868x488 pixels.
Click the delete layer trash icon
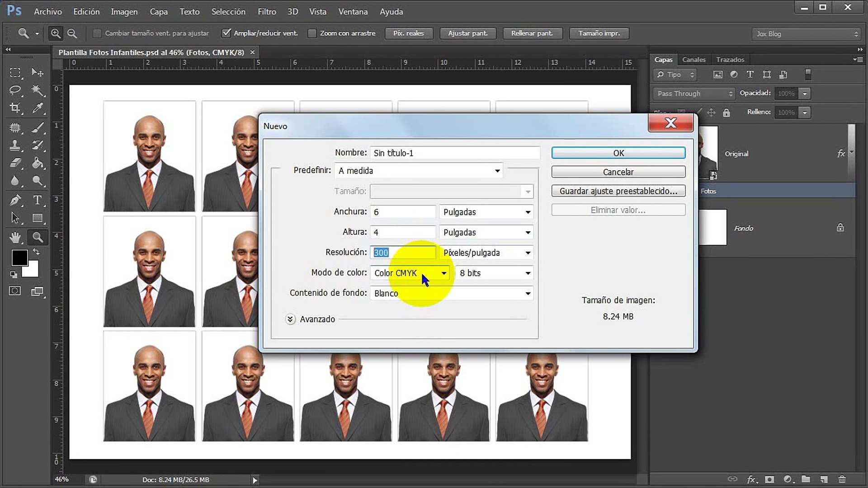click(x=842, y=479)
